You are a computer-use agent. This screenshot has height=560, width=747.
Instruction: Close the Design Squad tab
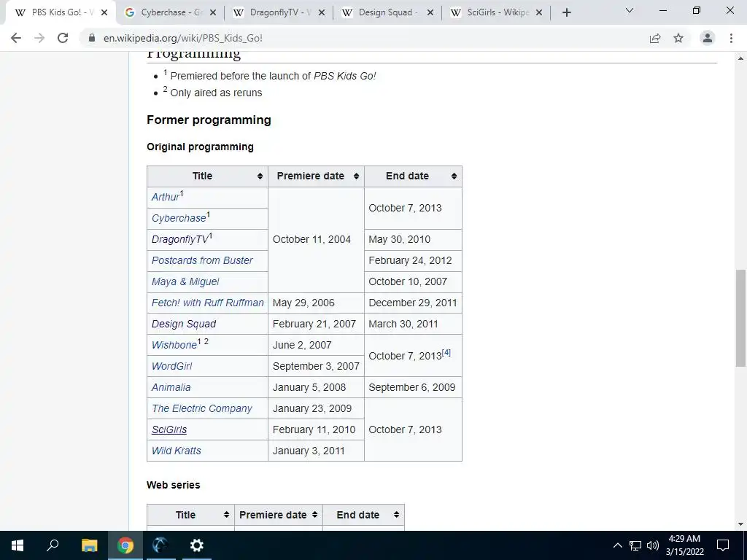[x=430, y=13]
